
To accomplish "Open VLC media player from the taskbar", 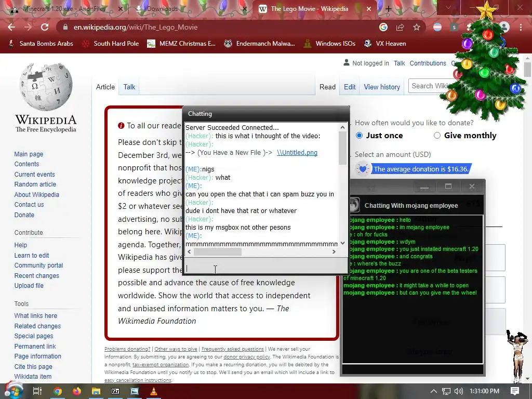I will tap(154, 391).
